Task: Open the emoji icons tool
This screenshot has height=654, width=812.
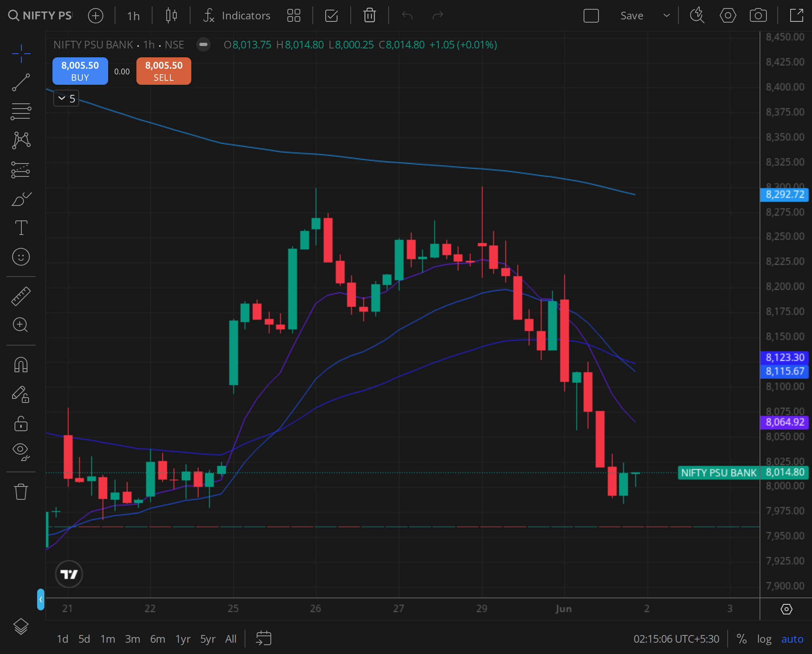Action: pyautogui.click(x=21, y=257)
